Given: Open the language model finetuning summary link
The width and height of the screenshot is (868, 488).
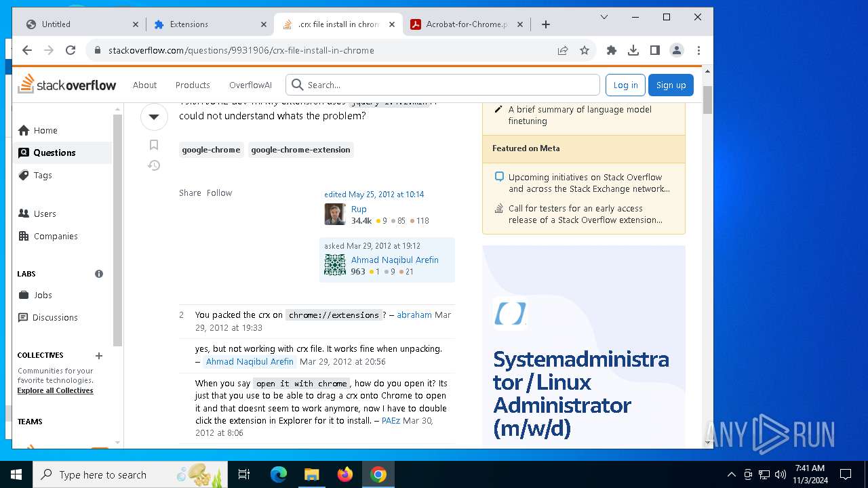Looking at the screenshot, I should [580, 115].
